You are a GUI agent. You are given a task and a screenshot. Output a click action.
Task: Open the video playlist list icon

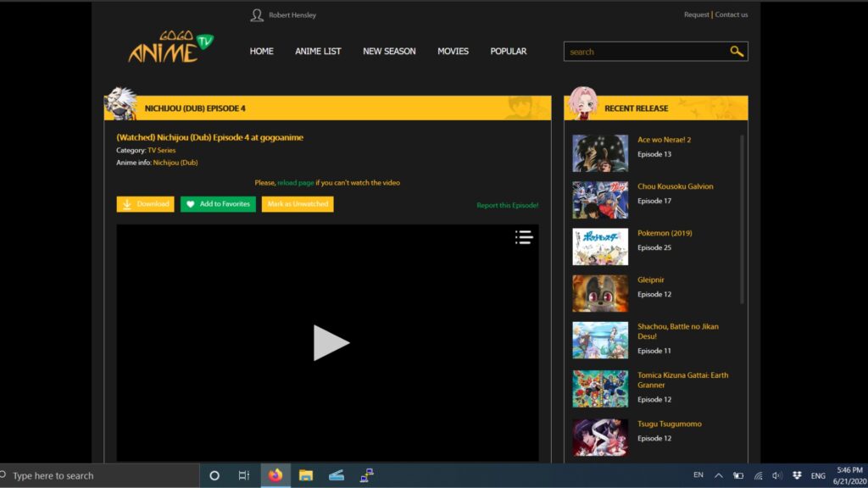(x=524, y=237)
